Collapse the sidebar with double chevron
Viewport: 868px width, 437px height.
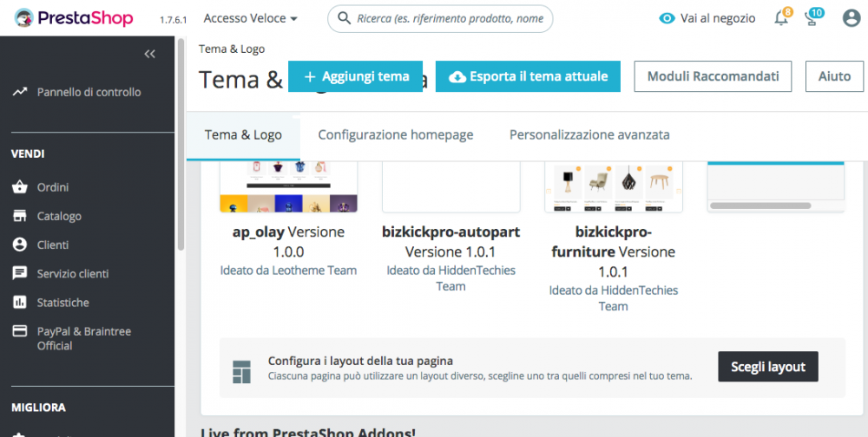[x=149, y=54]
